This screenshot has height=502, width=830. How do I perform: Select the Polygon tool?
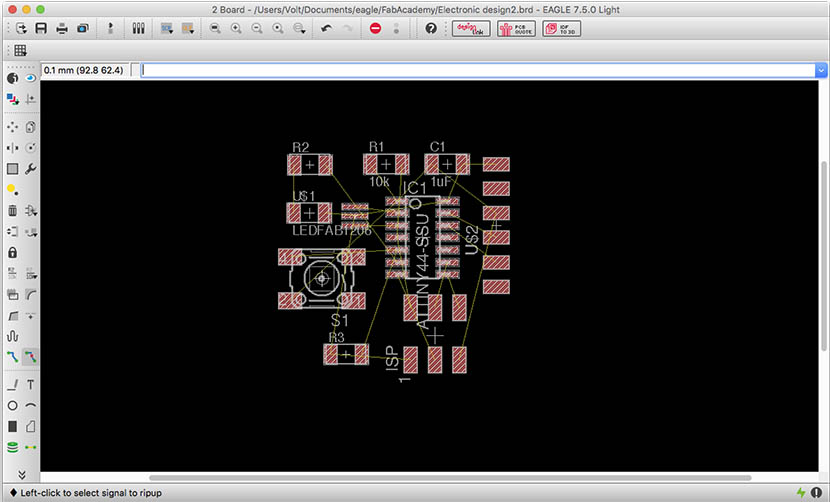[x=31, y=426]
